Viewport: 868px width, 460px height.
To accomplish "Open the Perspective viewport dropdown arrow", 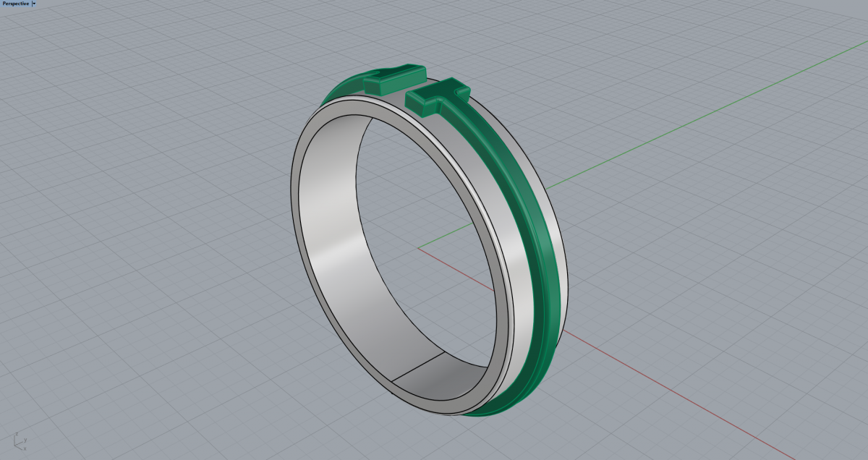I will coord(34,4).
